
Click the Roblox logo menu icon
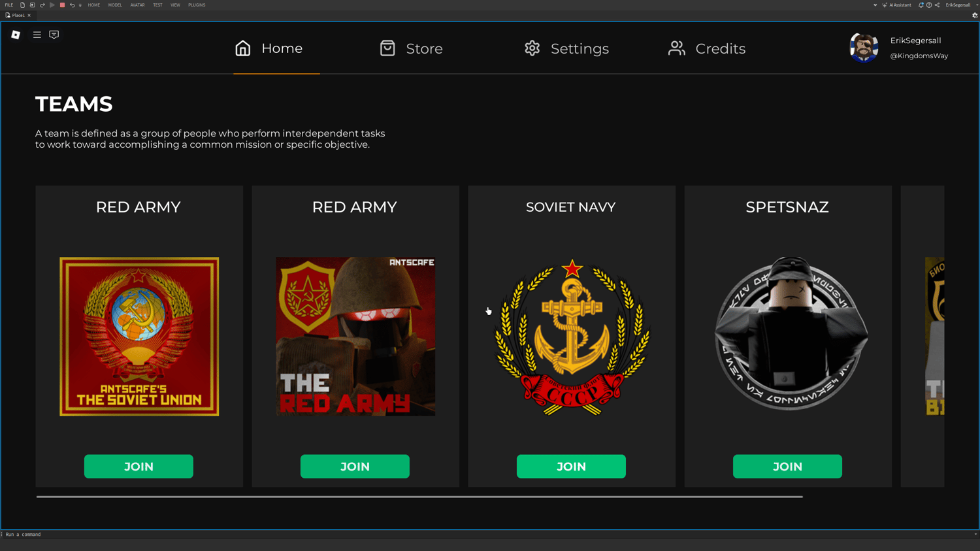click(16, 35)
